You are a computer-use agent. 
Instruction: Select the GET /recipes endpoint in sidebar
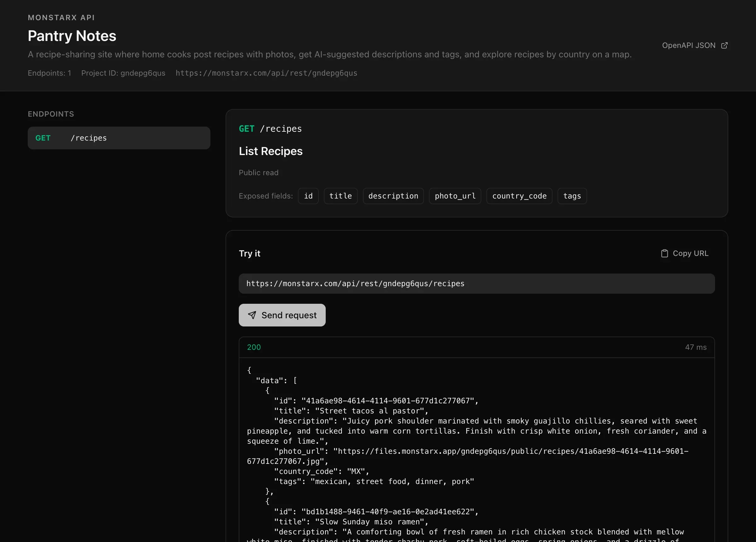(119, 138)
